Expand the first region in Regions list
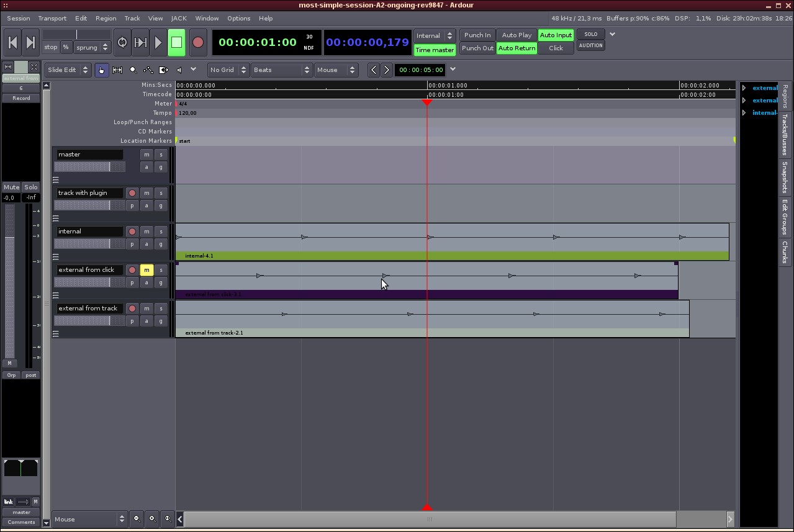The width and height of the screenshot is (794, 532). [x=744, y=88]
